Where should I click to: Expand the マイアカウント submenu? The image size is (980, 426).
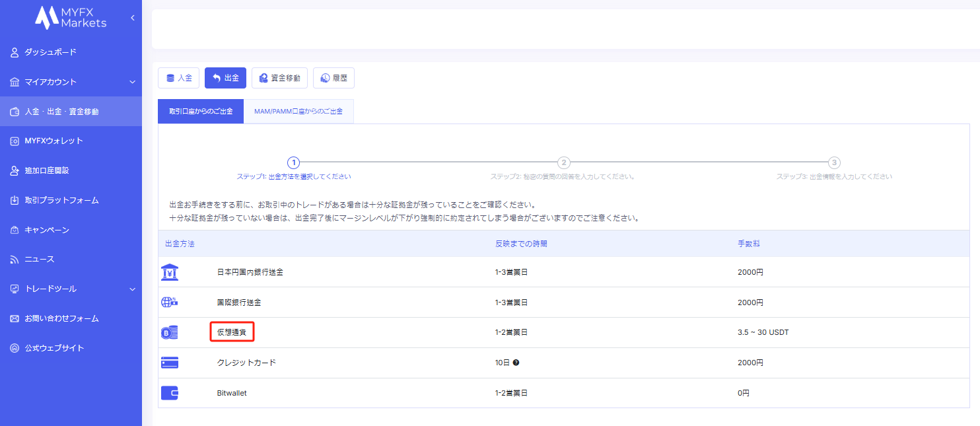tap(132, 82)
